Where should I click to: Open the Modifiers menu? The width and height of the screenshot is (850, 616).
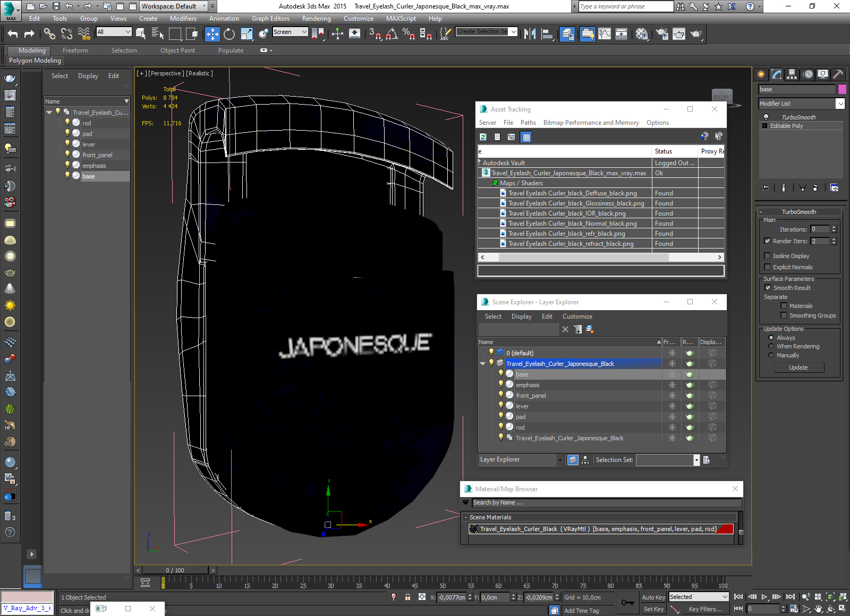pos(183,19)
